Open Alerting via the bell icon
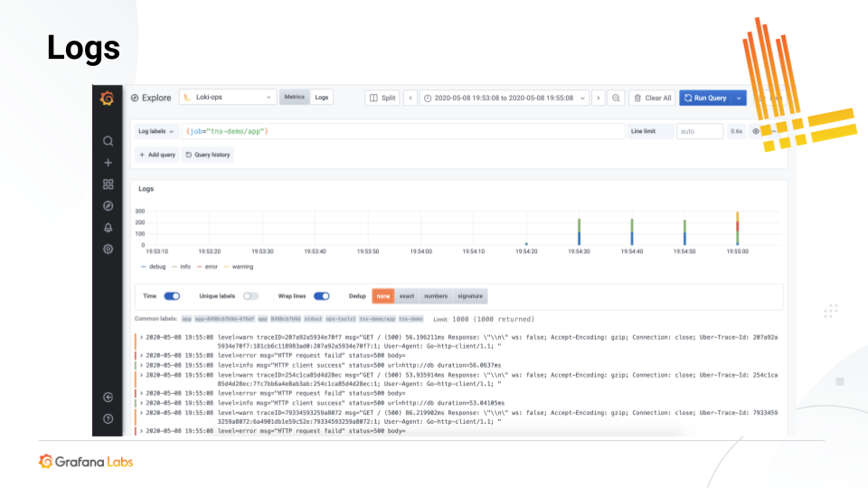The width and height of the screenshot is (868, 488). tap(108, 228)
